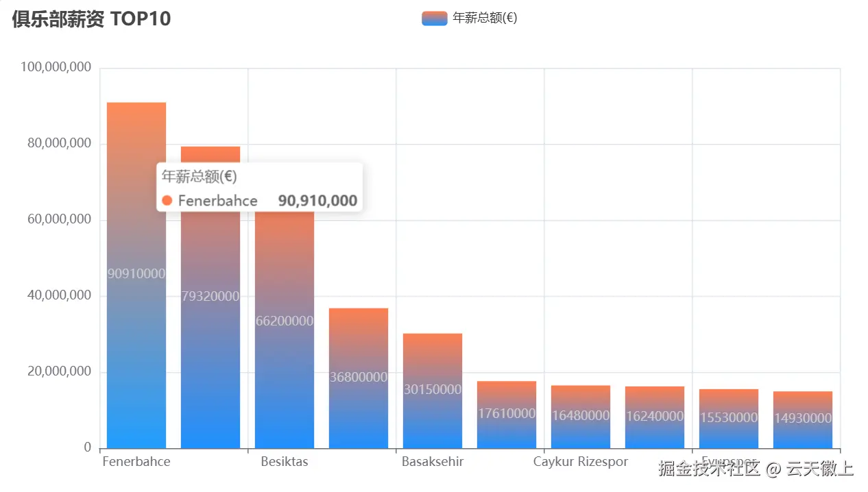Click the 80,000,000 y-axis label
Image resolution: width=868 pixels, height=492 pixels.
tap(60, 143)
